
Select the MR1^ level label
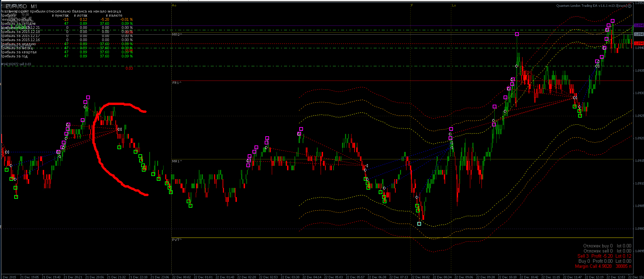click(x=177, y=161)
